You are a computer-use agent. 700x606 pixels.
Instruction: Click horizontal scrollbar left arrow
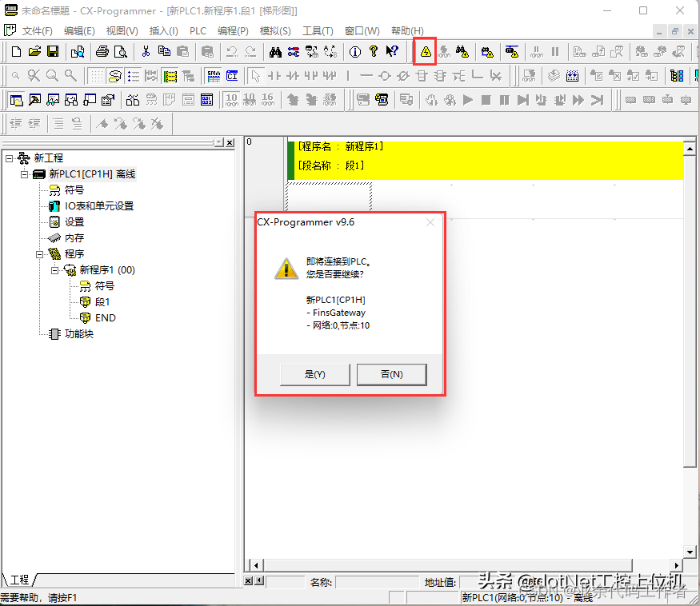tap(256, 565)
